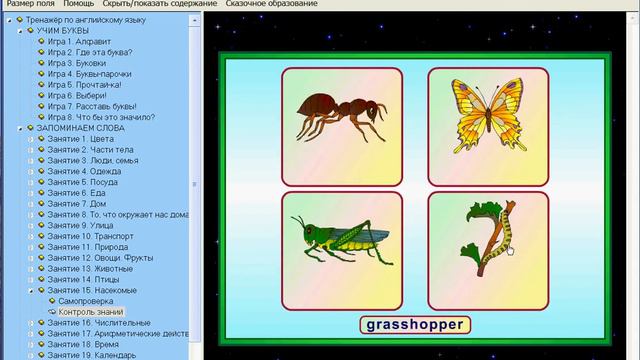The image size is (640, 360).
Task: Select Занятие 12. Овощи. Фрукты
Action: point(100,258)
